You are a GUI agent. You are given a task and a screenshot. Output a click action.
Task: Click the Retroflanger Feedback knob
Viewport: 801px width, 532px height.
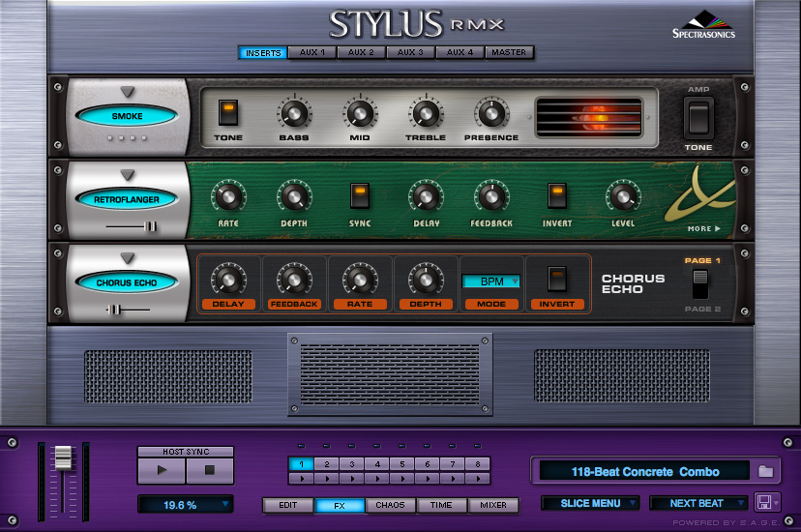click(491, 196)
